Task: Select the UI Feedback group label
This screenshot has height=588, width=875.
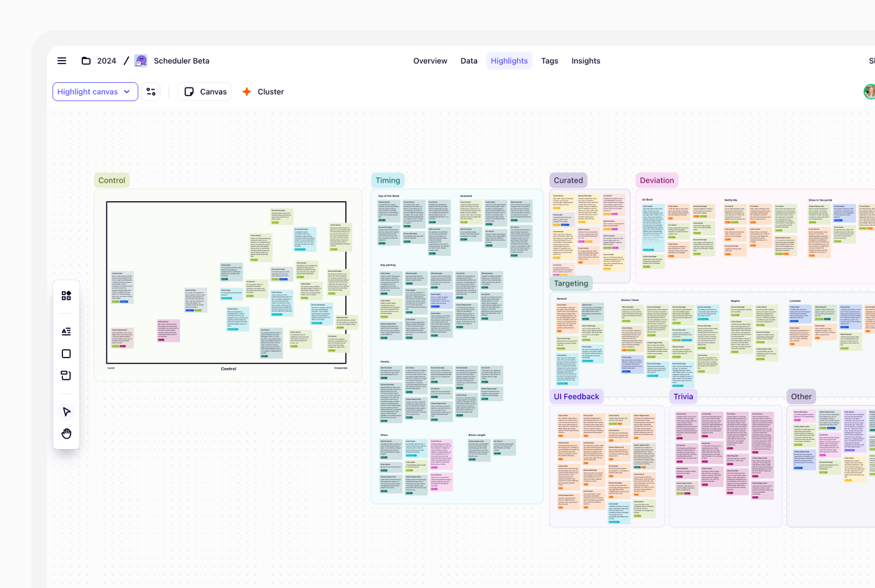Action: click(576, 397)
